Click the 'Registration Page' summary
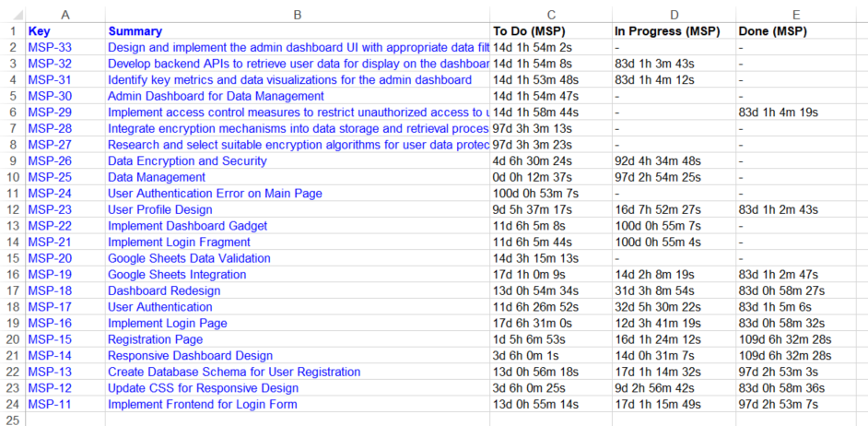 156,339
